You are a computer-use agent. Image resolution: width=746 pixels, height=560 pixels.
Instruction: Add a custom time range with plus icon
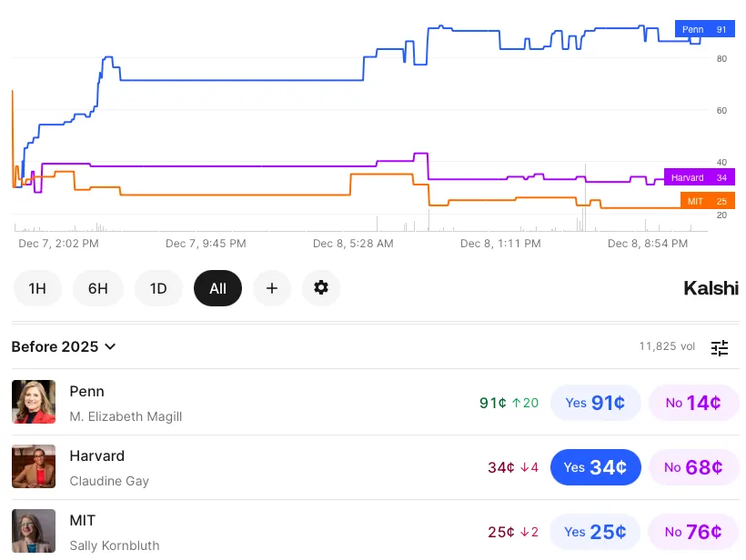pyautogui.click(x=272, y=288)
